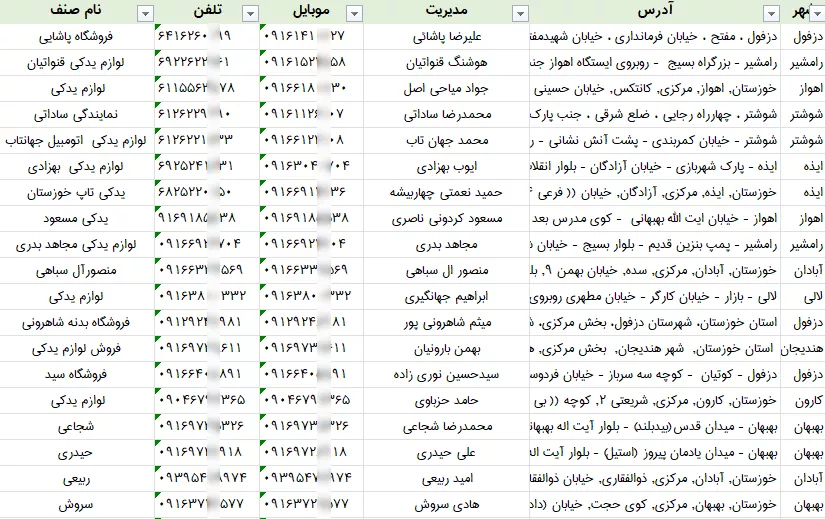Select manager cell محمدرضا ساداتی

pyautogui.click(x=447, y=114)
